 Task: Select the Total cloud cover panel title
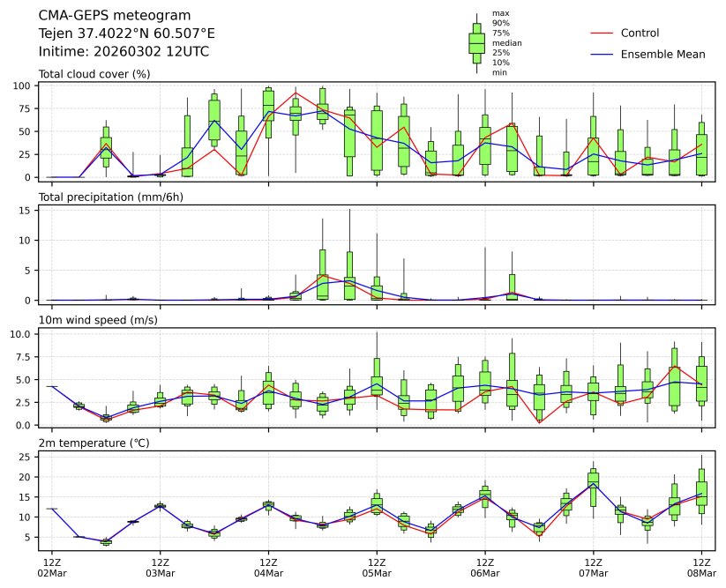(x=94, y=73)
